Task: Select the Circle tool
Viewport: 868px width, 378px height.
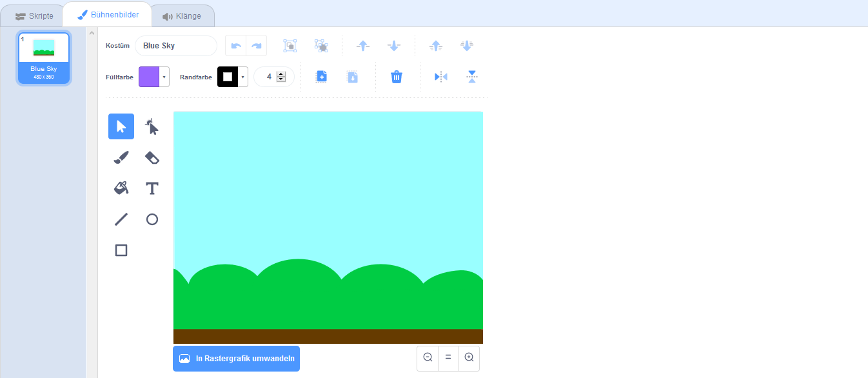Action: click(152, 219)
